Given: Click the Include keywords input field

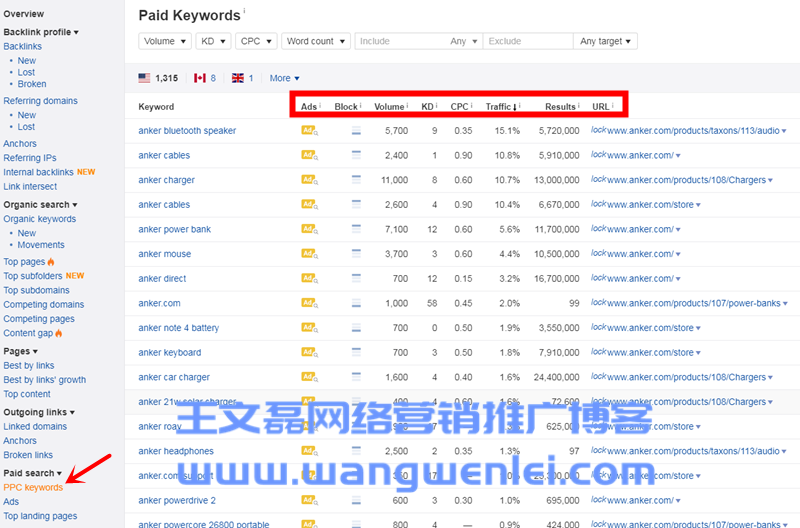Looking at the screenshot, I should point(400,41).
